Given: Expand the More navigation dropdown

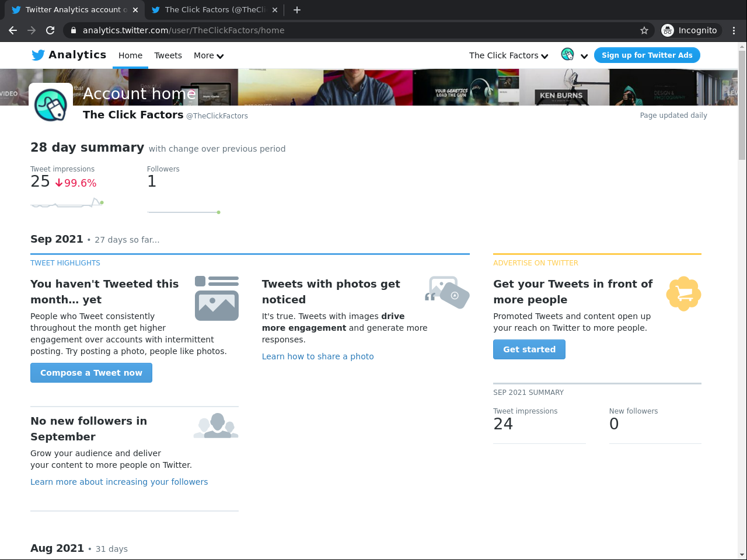Looking at the screenshot, I should [x=208, y=55].
